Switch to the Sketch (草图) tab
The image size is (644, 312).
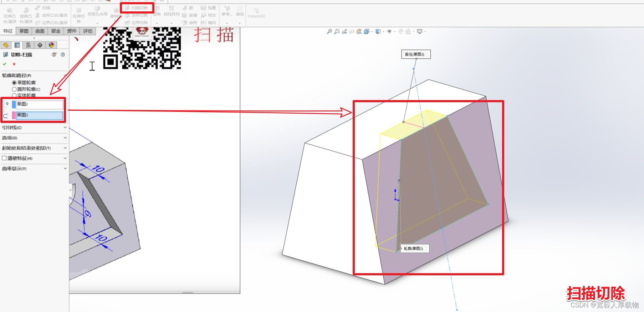click(24, 31)
